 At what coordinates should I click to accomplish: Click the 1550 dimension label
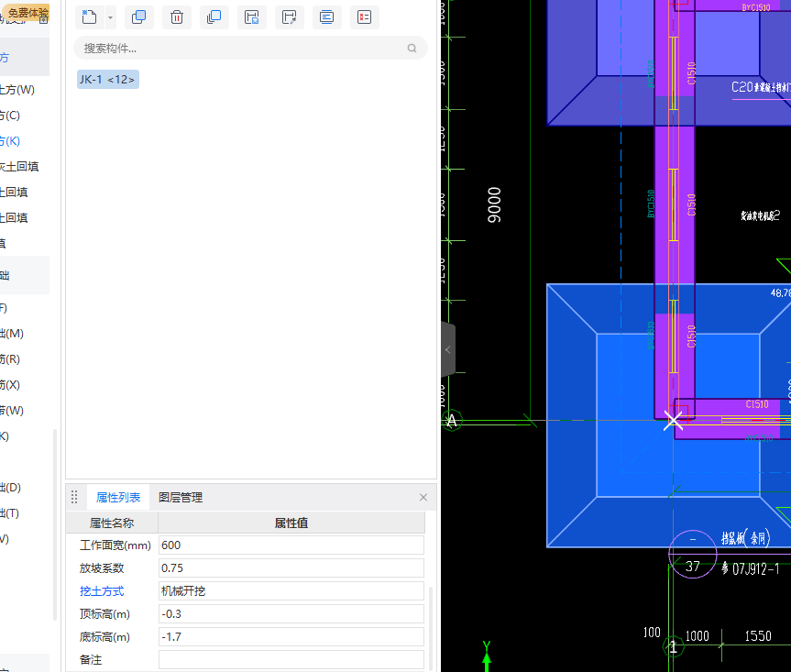point(758,636)
